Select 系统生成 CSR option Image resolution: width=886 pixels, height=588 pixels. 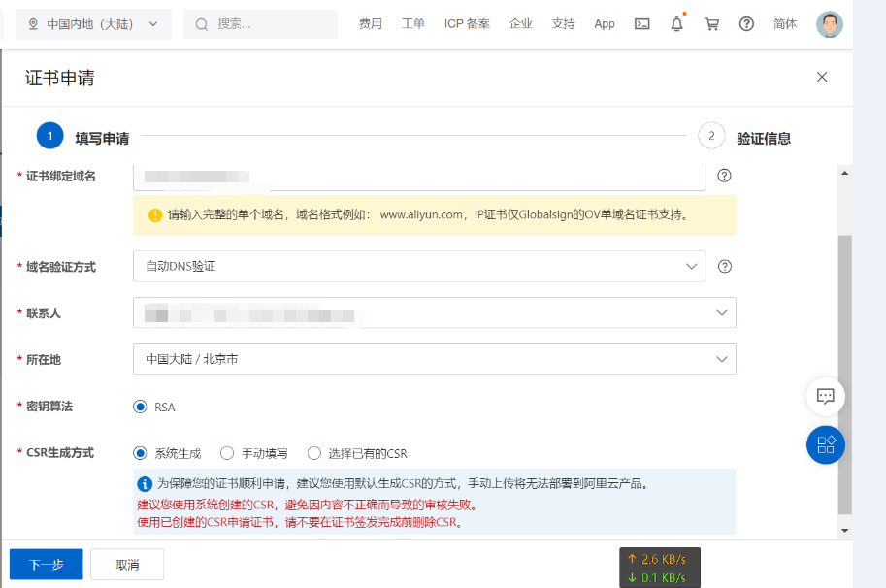click(x=140, y=453)
